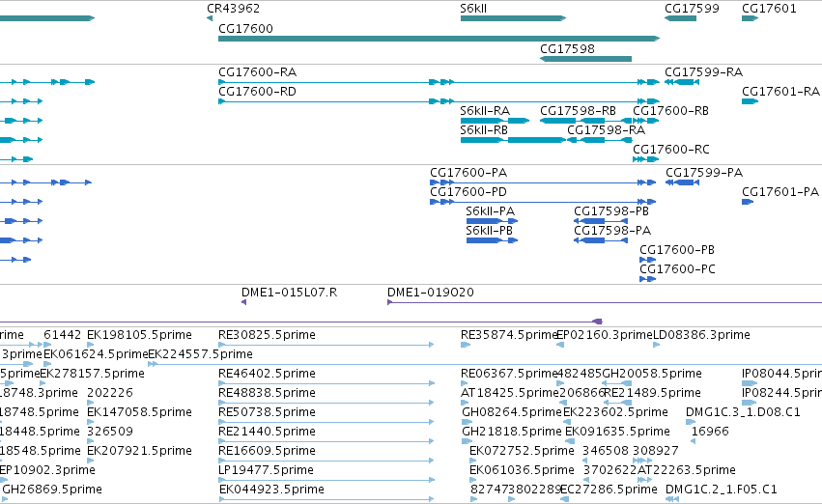
Task: Select transcript CG17599-RA
Action: [x=682, y=82]
